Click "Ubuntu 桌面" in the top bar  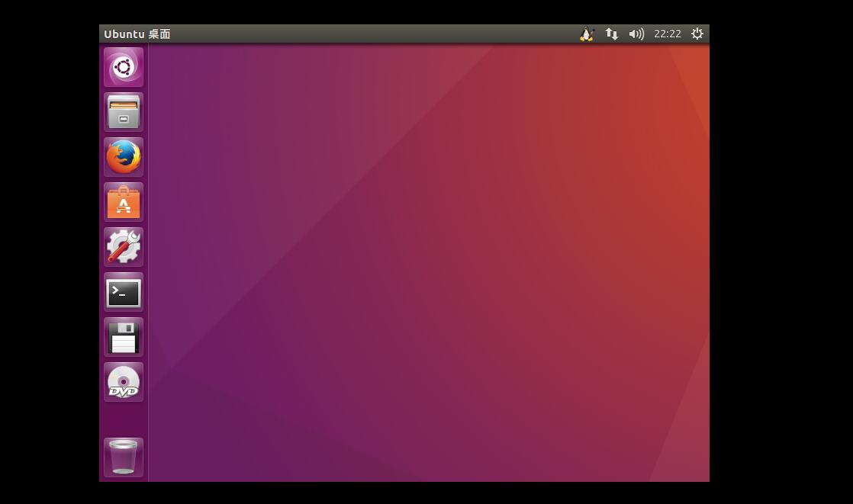point(137,34)
